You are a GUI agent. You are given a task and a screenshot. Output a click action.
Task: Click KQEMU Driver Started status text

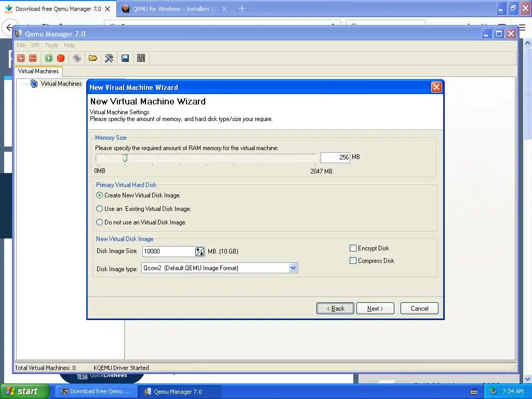click(x=121, y=368)
